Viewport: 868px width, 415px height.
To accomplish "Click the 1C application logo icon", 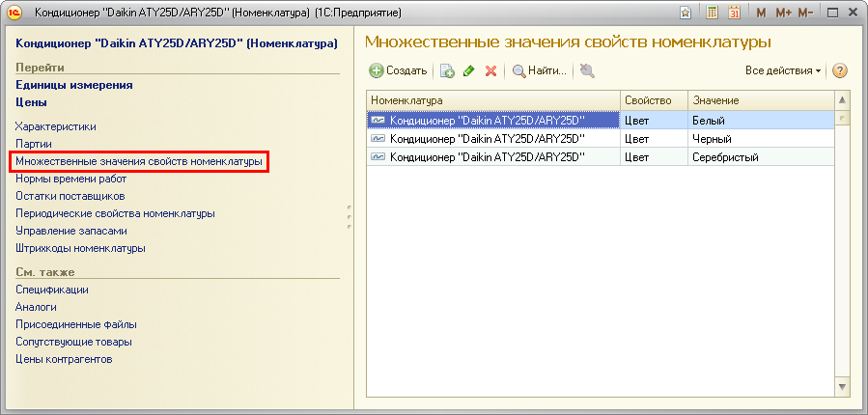I will point(14,13).
